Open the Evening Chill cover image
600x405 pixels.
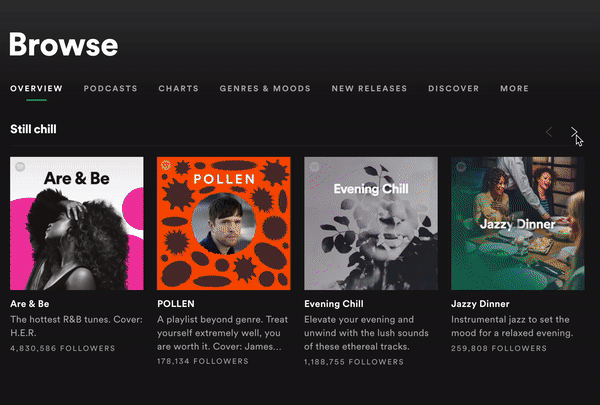tap(371, 223)
